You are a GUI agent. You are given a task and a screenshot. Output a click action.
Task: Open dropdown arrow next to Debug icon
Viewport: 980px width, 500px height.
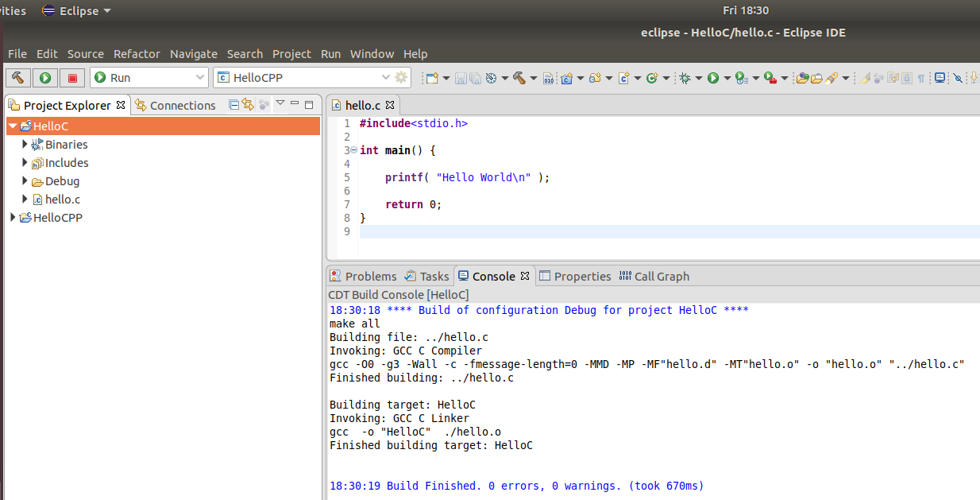pos(699,78)
